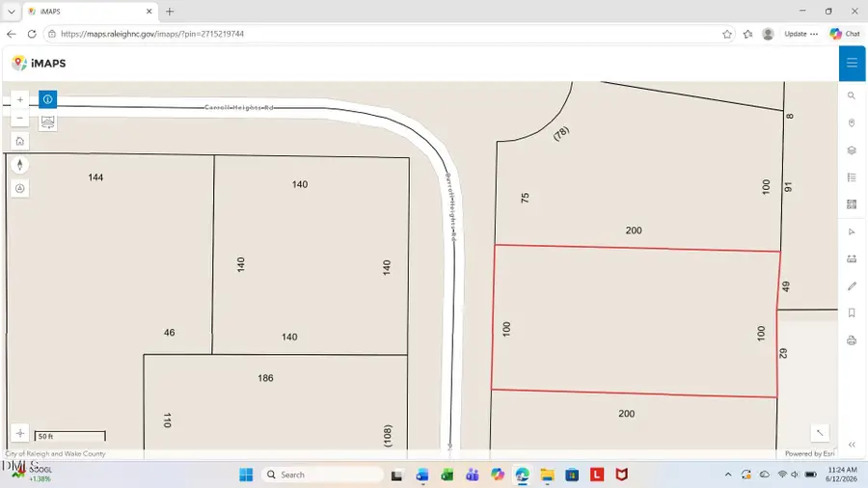
Task: Open the sketch pencil drawing tool
Action: click(x=852, y=286)
